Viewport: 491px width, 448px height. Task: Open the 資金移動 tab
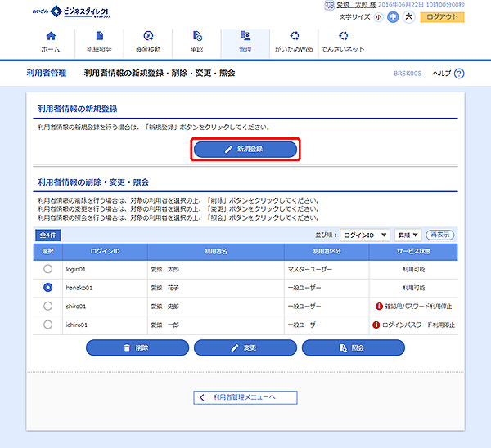pyautogui.click(x=148, y=44)
